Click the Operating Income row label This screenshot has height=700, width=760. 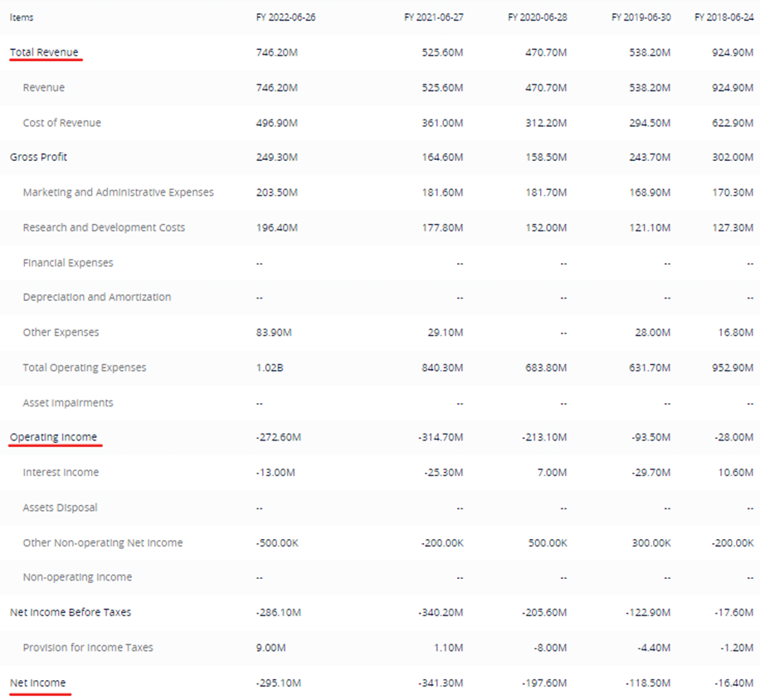(53, 437)
